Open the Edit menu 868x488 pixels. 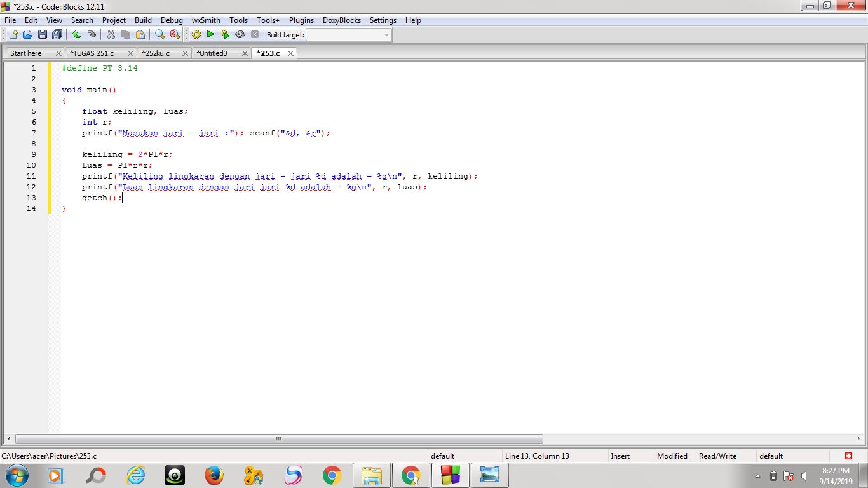pos(31,20)
